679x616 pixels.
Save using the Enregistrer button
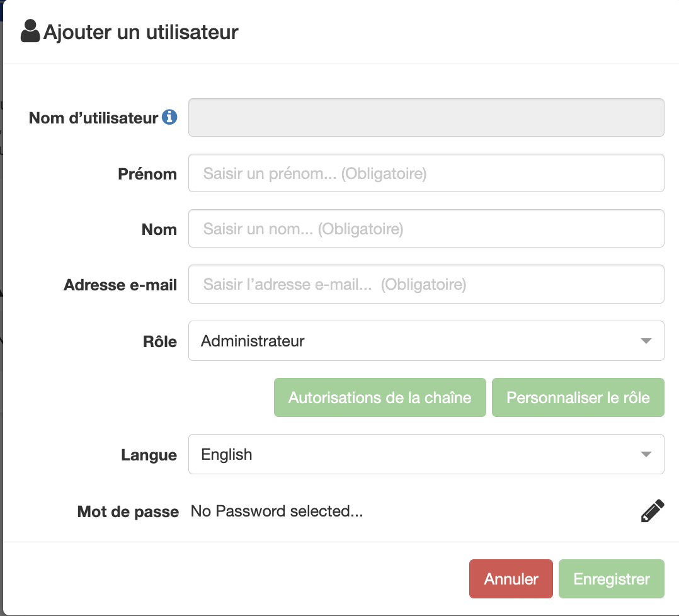612,579
